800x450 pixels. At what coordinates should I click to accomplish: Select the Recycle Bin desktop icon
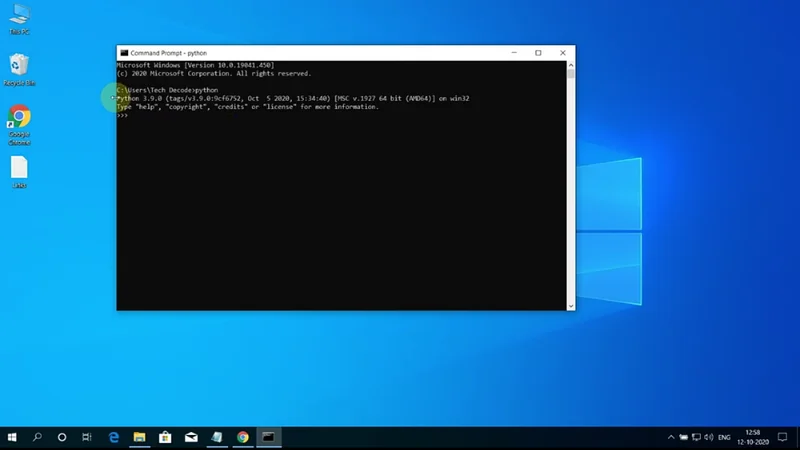pyautogui.click(x=19, y=67)
